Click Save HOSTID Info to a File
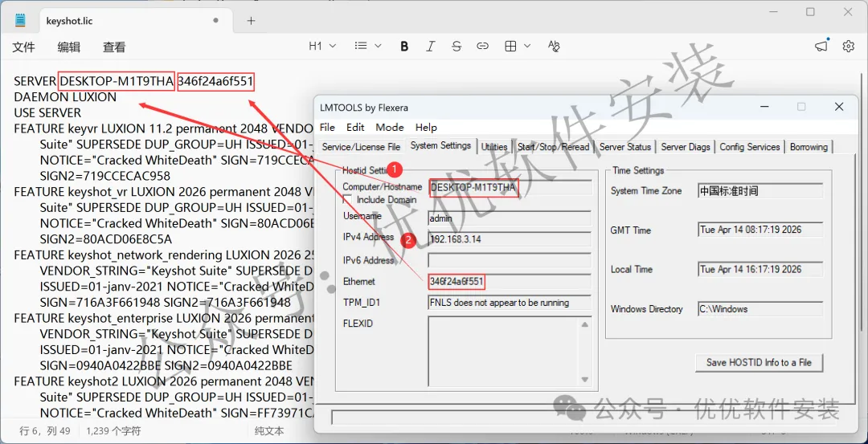 [759, 363]
